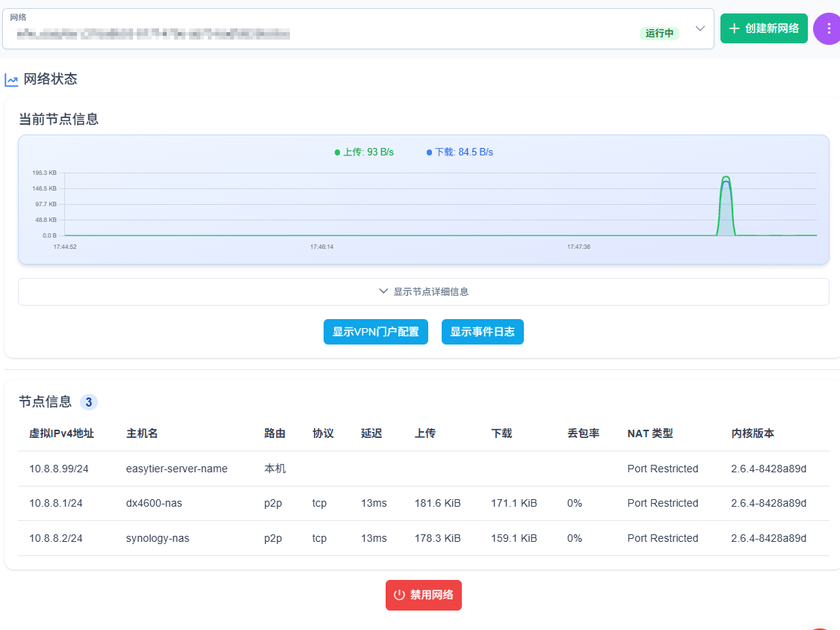Click the IP address 10.8.8.99/24
This screenshot has width=840, height=630.
59,469
